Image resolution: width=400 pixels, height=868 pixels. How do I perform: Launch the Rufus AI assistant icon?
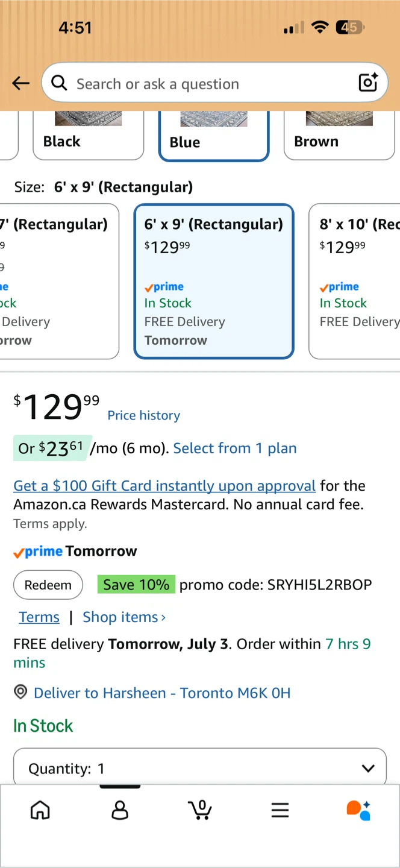[358, 810]
